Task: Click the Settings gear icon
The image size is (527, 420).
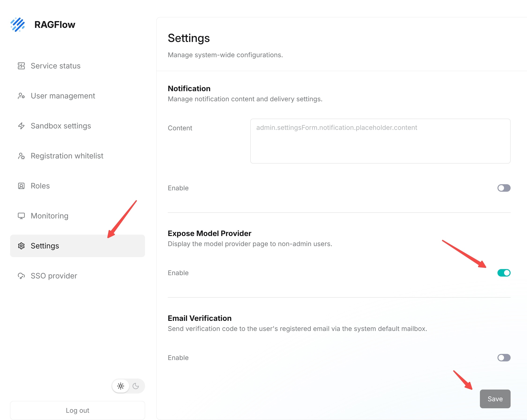Action: coord(21,246)
